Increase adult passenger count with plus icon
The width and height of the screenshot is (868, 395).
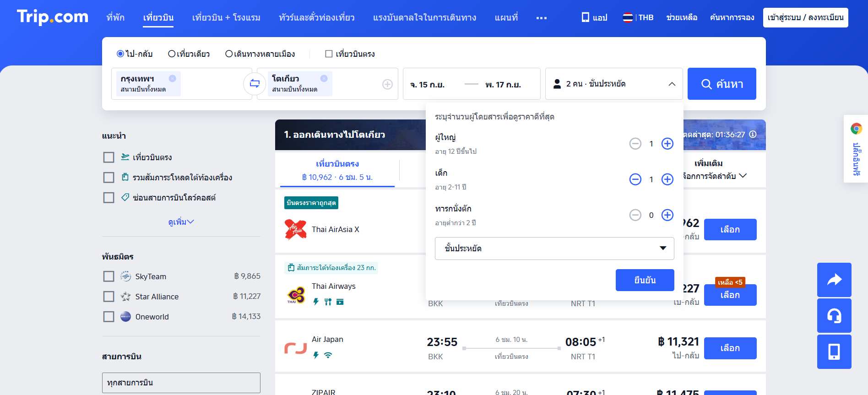667,144
